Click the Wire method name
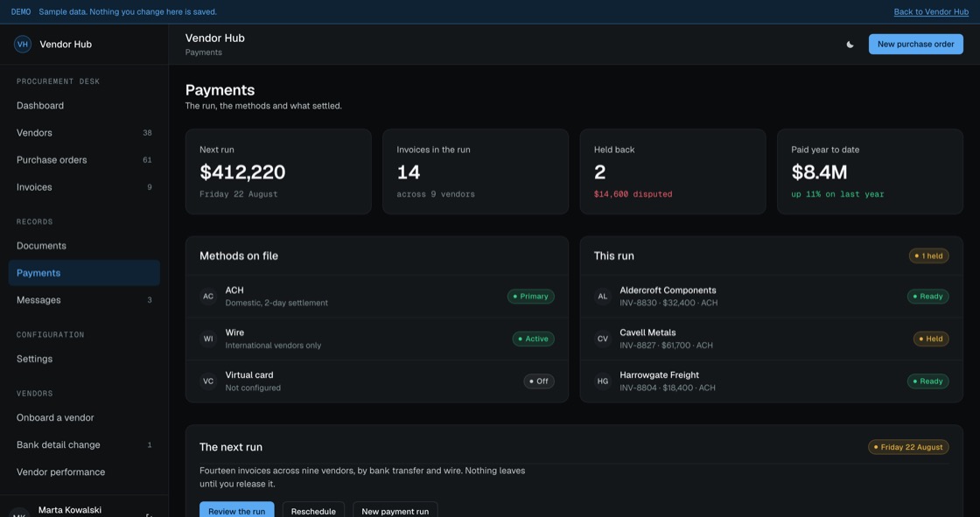 pos(234,332)
